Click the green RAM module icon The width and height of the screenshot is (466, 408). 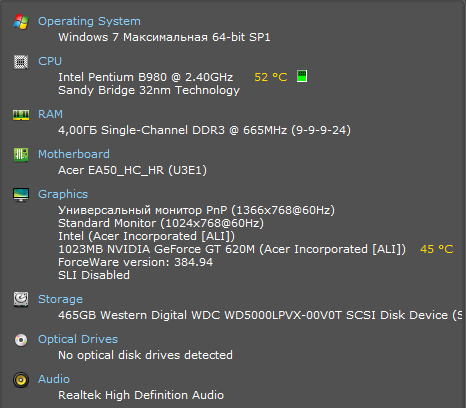click(21, 115)
